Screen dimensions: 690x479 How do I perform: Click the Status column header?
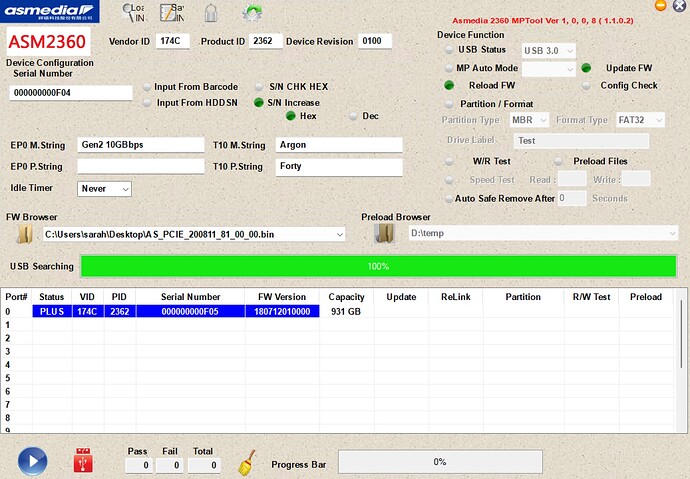click(52, 297)
